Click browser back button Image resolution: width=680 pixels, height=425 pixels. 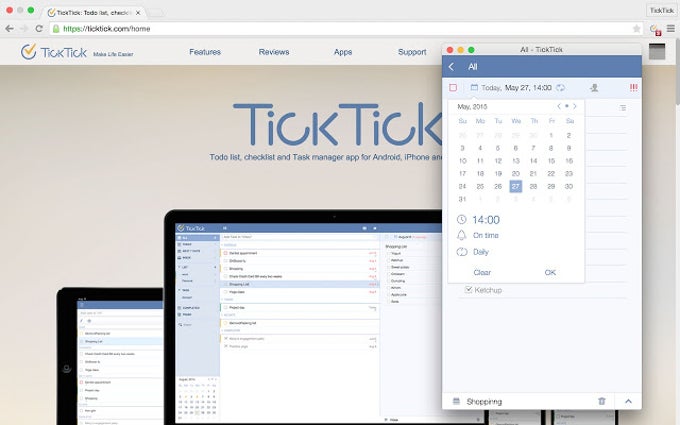(10, 29)
